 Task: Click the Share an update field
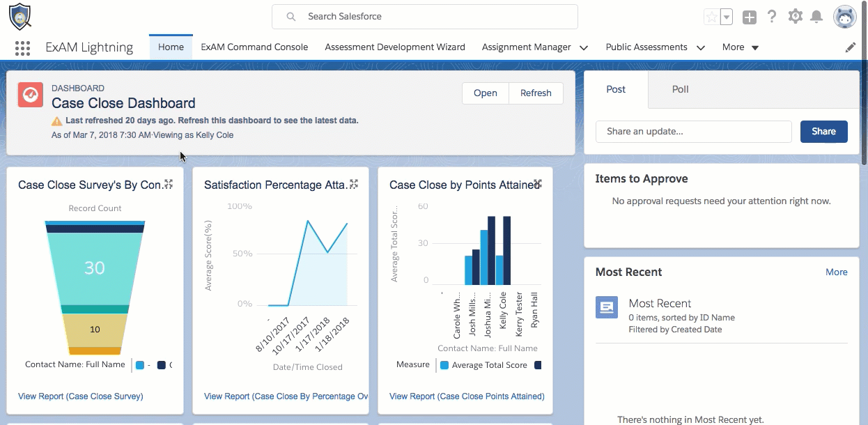[x=694, y=132]
